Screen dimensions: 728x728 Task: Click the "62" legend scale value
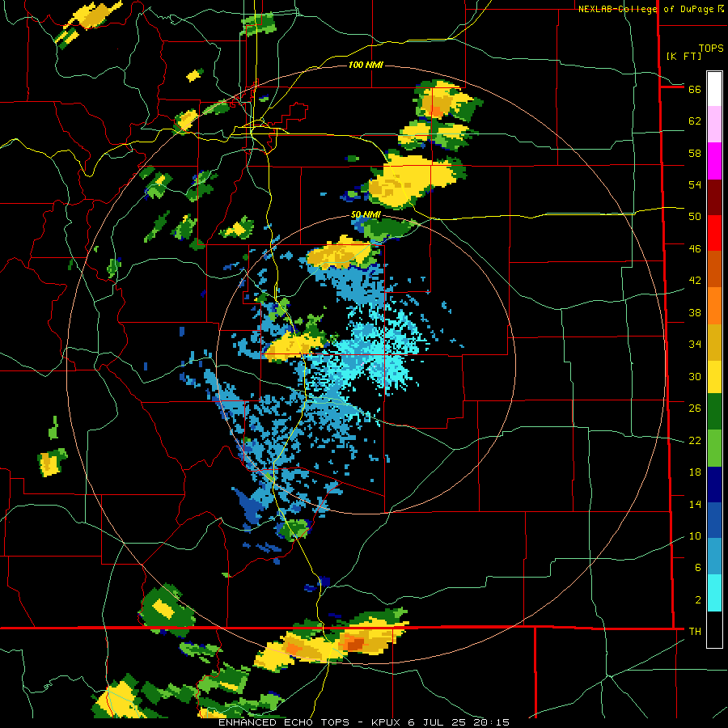pos(695,121)
